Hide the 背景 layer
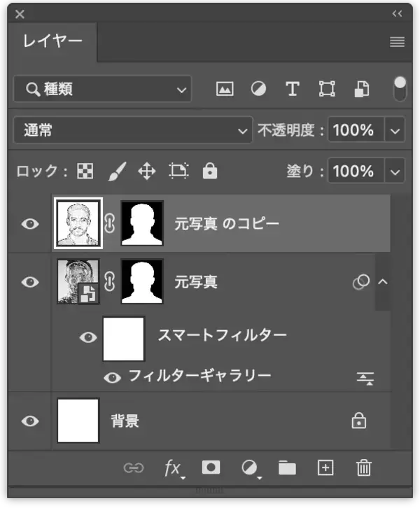The width and height of the screenshot is (420, 508). (30, 421)
